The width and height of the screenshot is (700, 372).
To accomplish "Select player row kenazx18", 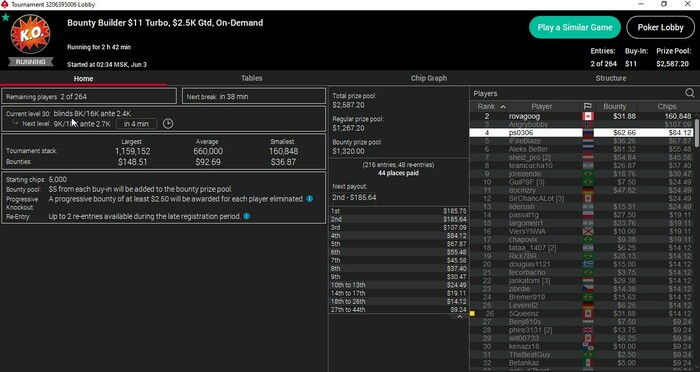I will point(582,347).
